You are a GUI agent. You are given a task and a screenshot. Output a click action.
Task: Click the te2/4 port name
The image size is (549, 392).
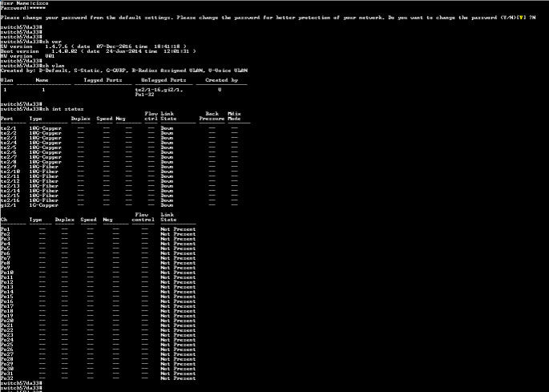tap(8, 143)
